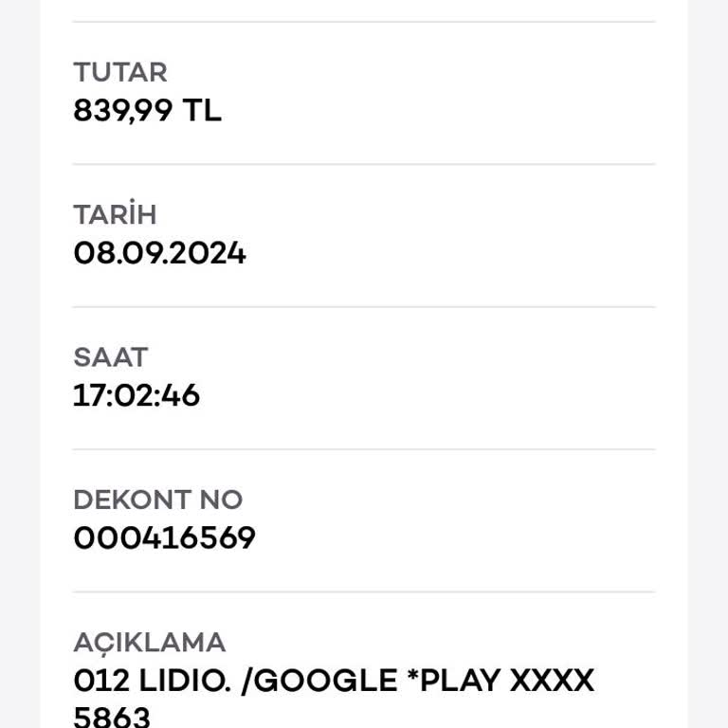Select the 839,99 TL amount value

pos(147,111)
